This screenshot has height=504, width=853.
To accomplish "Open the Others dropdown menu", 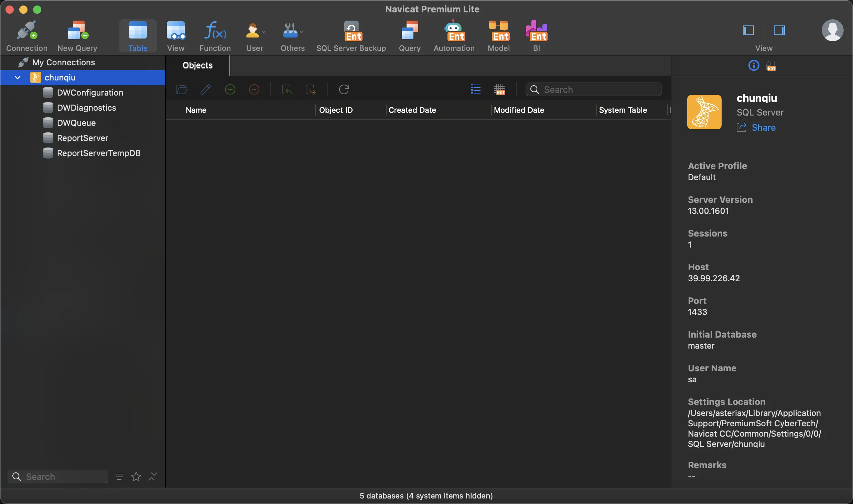I will click(x=301, y=32).
